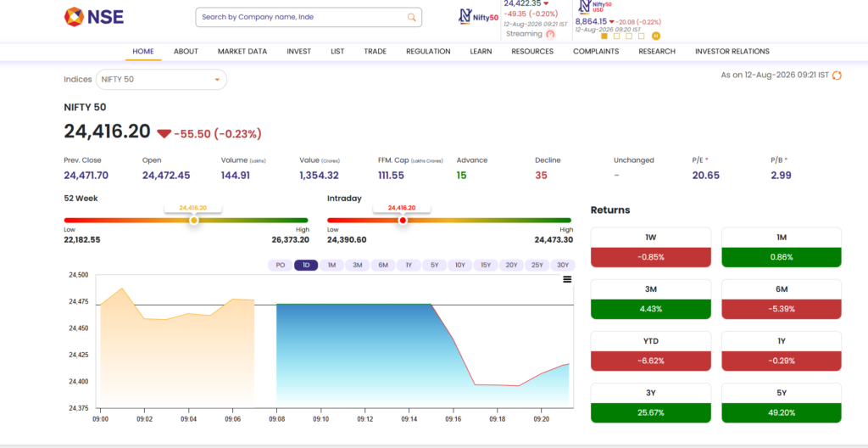Screen dimensions: 868x448
Task: Pause the index ticker carousel
Action: (x=655, y=36)
